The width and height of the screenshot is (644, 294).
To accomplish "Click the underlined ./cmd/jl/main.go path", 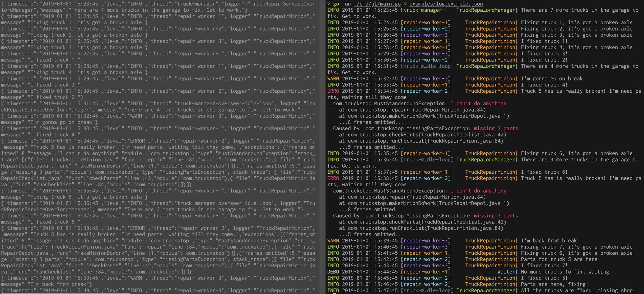I will [x=377, y=4].
